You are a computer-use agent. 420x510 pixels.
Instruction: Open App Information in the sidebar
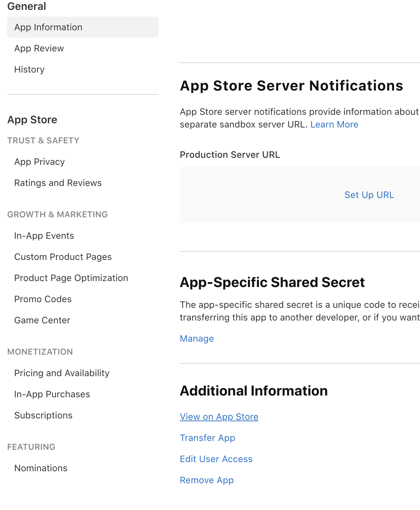point(48,27)
